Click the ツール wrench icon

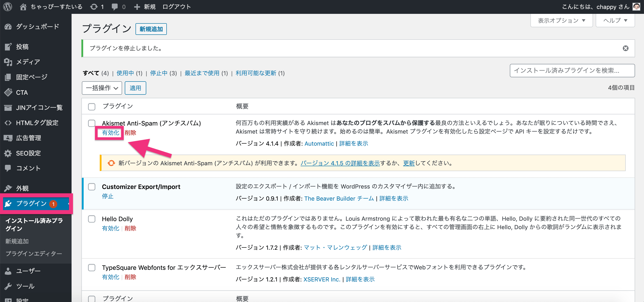8,286
